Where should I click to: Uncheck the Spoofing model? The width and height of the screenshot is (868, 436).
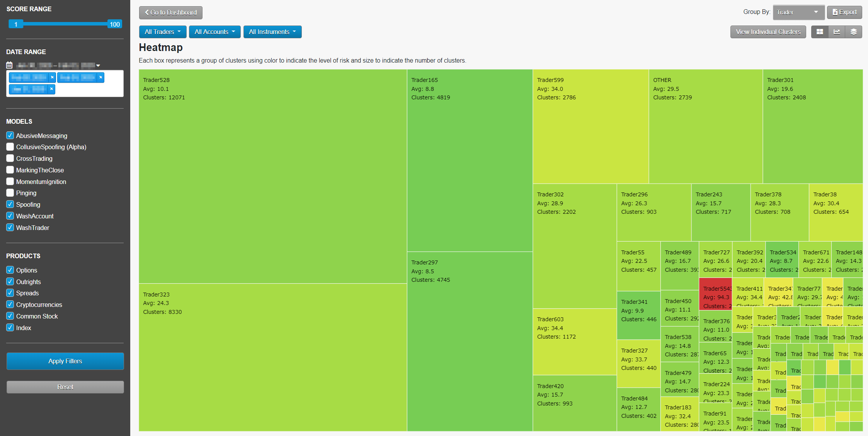click(10, 204)
